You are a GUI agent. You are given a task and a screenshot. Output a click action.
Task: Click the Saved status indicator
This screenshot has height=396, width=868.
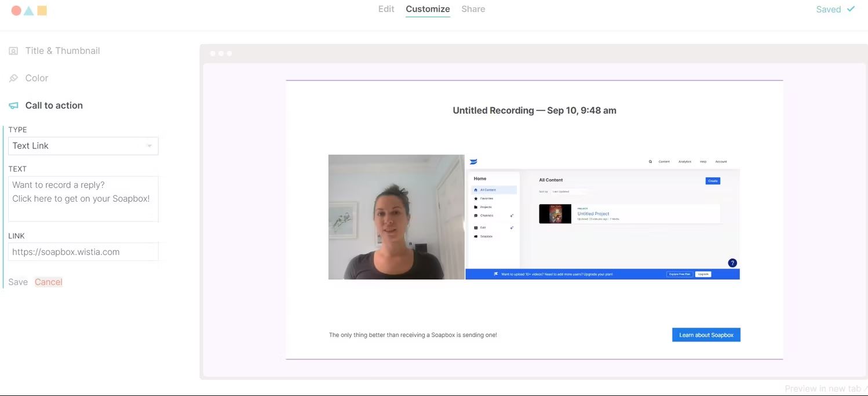[x=835, y=9]
